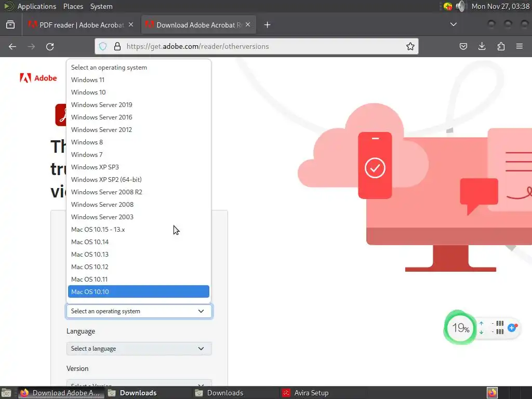
Task: Open Firefox downloads panel
Action: click(482, 46)
